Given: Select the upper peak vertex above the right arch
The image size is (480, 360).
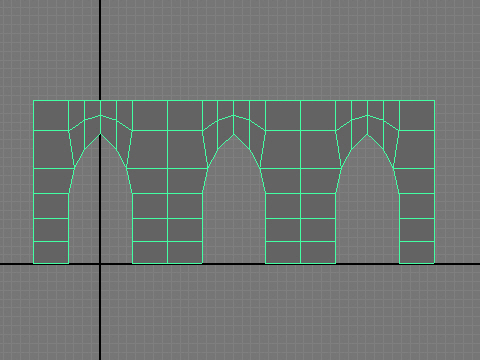Looking at the screenshot, I should click(368, 115).
